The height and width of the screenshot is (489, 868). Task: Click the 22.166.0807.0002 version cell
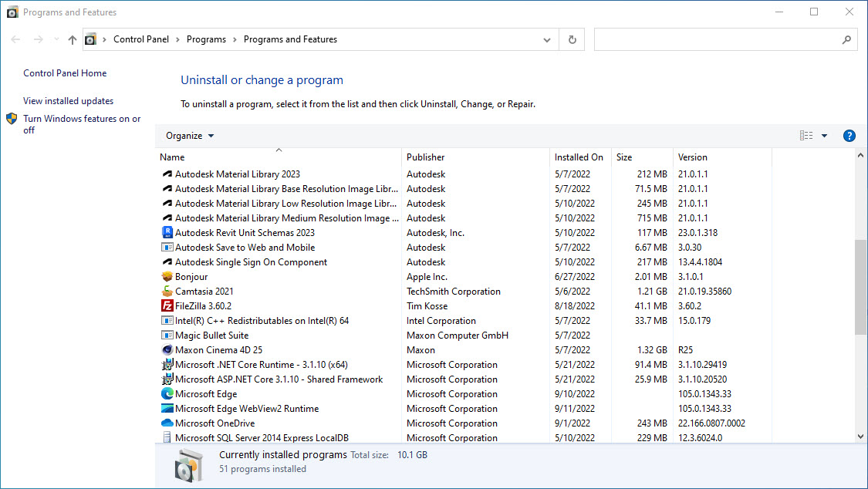pyautogui.click(x=711, y=423)
